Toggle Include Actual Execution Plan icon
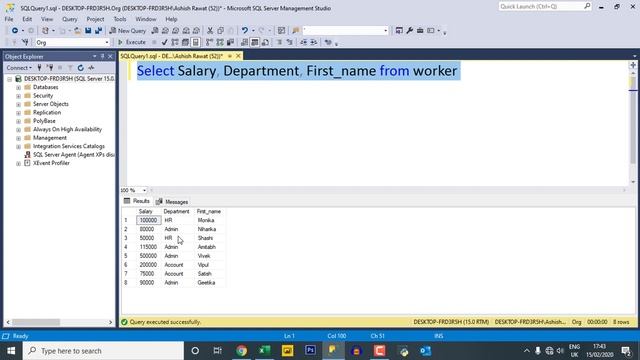The width and height of the screenshot is (640, 360). coord(209,42)
